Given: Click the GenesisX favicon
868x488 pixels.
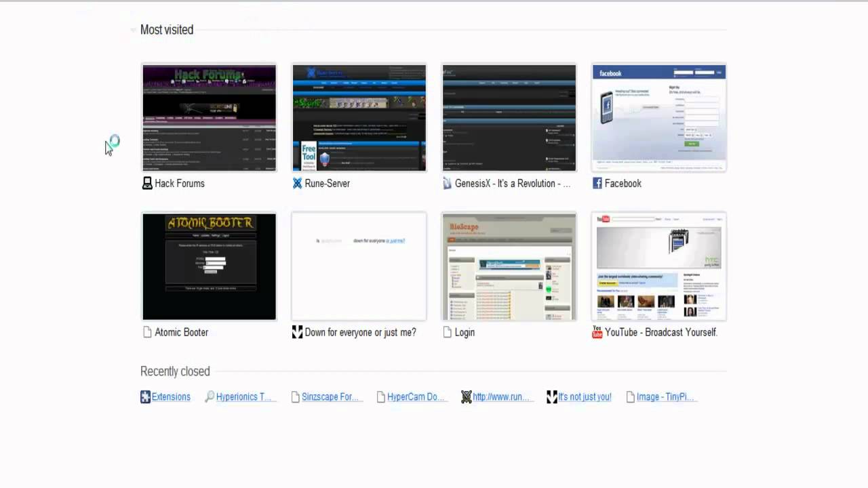Looking at the screenshot, I should [447, 183].
